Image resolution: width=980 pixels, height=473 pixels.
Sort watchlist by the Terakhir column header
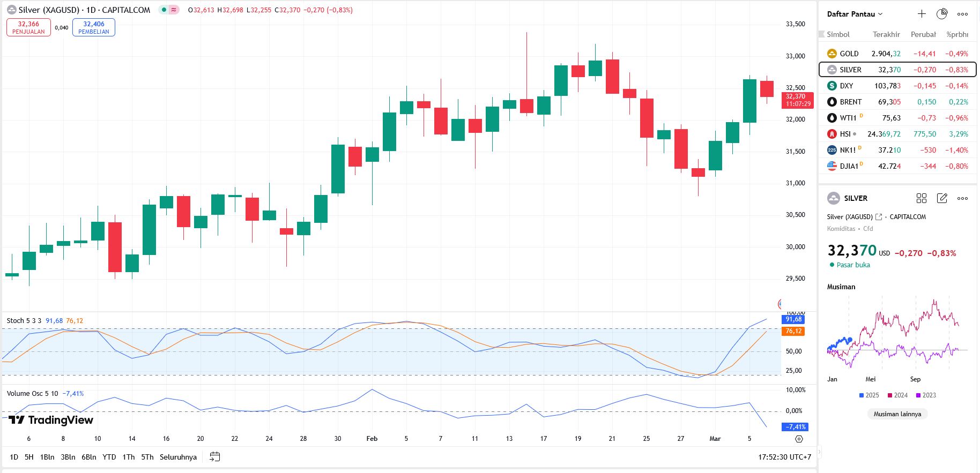tap(886, 34)
